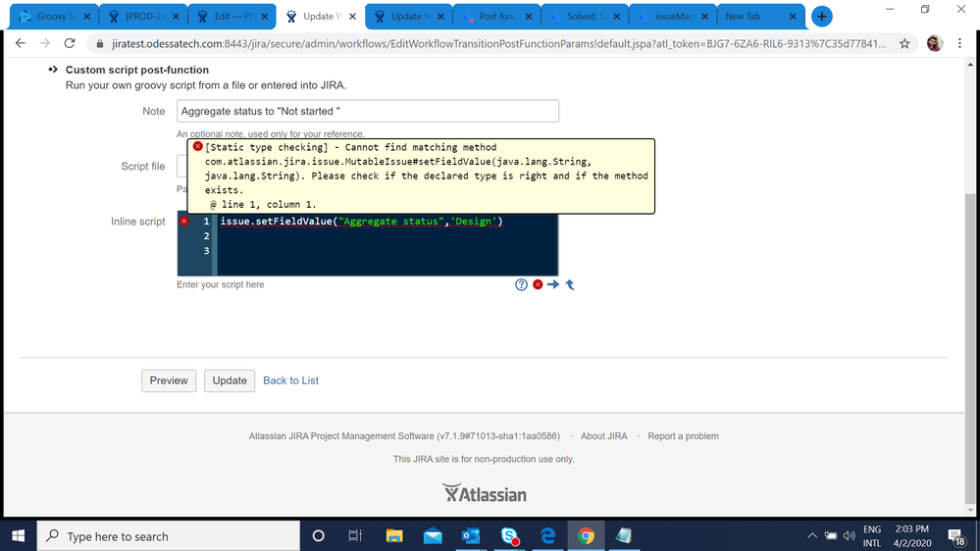
Task: Open the ENG INTL language indicator
Action: (x=872, y=536)
